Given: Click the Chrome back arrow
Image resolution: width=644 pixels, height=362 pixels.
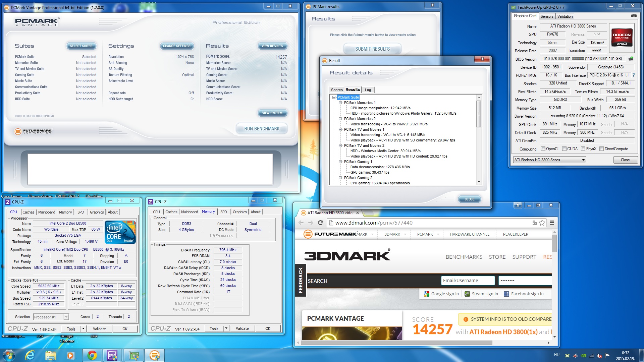Looking at the screenshot, I should [301, 223].
